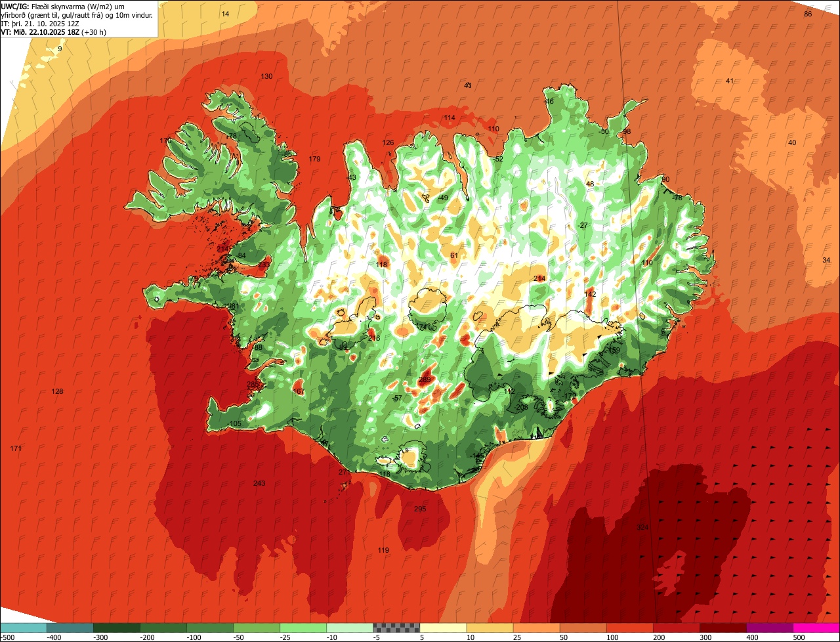Select the legend swatch between 5 and 10
Viewport: 840px width, 642px height.
coord(443,628)
